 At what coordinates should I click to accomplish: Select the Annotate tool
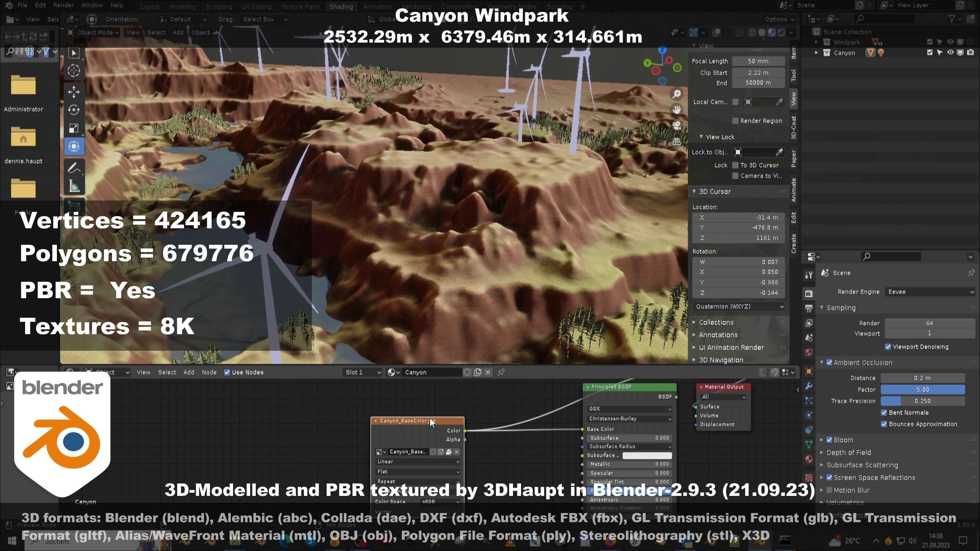pyautogui.click(x=74, y=168)
